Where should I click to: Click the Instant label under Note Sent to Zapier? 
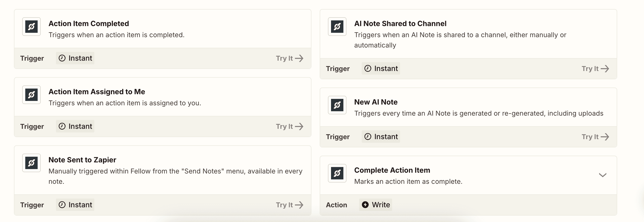(80, 205)
